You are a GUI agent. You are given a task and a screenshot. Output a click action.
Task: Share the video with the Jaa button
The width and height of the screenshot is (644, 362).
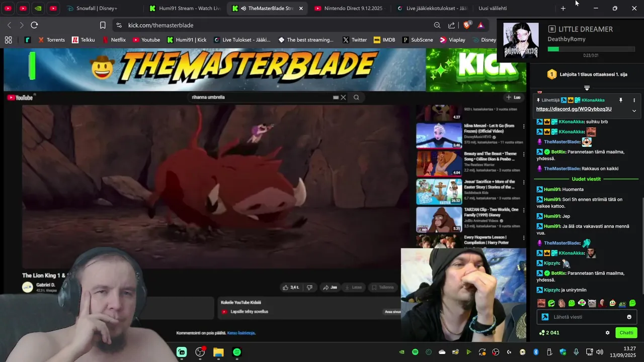point(330,288)
